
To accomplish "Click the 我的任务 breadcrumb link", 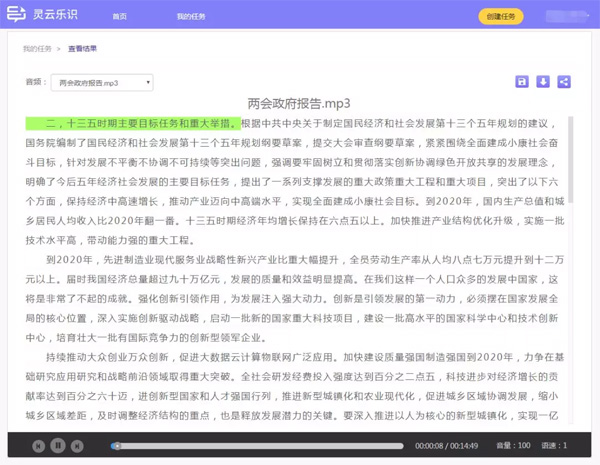I will (x=36, y=48).
